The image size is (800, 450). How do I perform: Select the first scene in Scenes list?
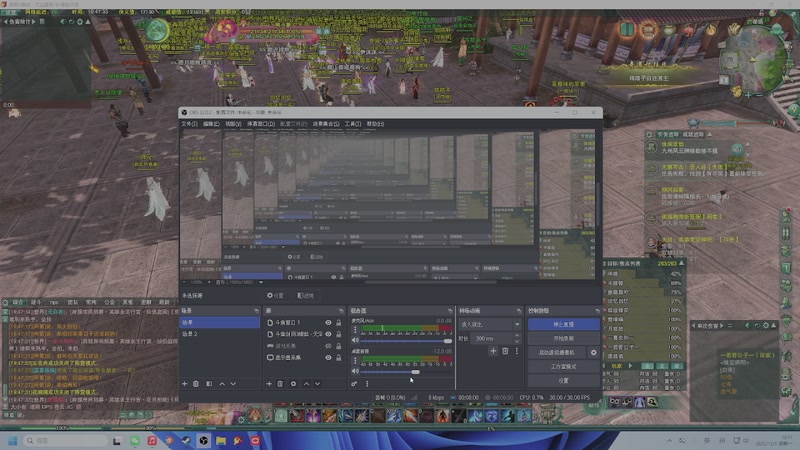(x=220, y=322)
